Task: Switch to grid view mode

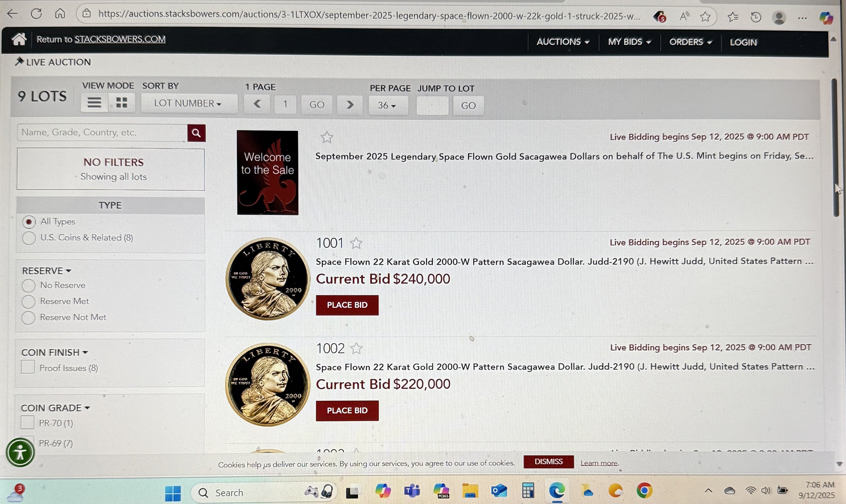Action: click(x=122, y=102)
